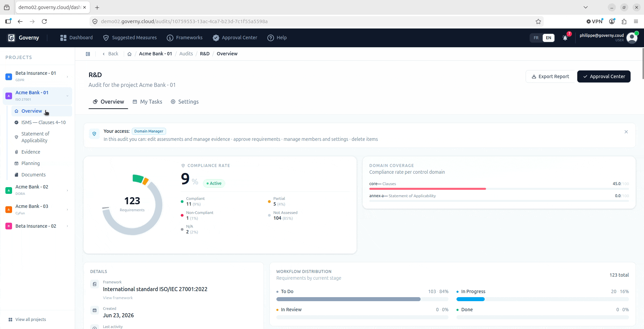Dismiss the Your access banner
Screen dimensions: 644x329
[x=626, y=132]
